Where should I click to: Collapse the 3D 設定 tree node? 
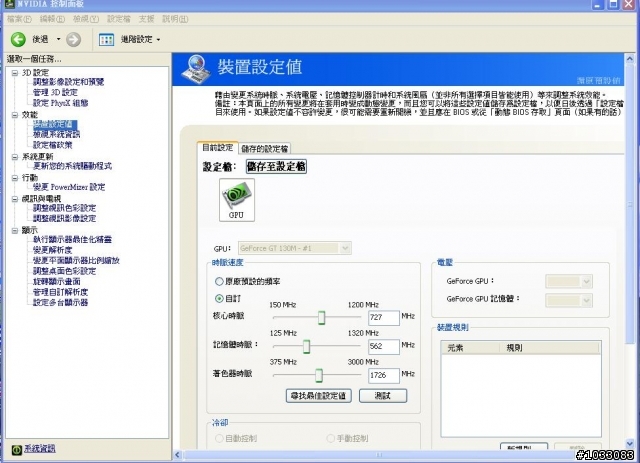tap(15, 73)
